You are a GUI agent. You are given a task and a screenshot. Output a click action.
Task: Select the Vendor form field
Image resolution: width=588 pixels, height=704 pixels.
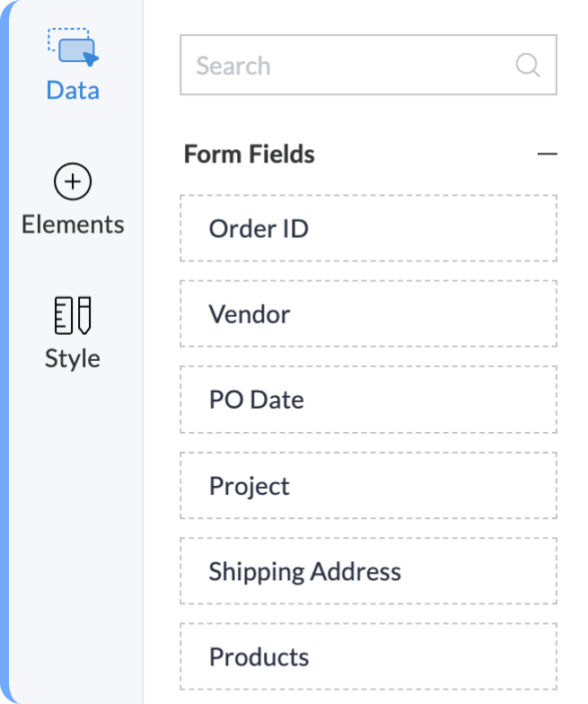pos(368,314)
